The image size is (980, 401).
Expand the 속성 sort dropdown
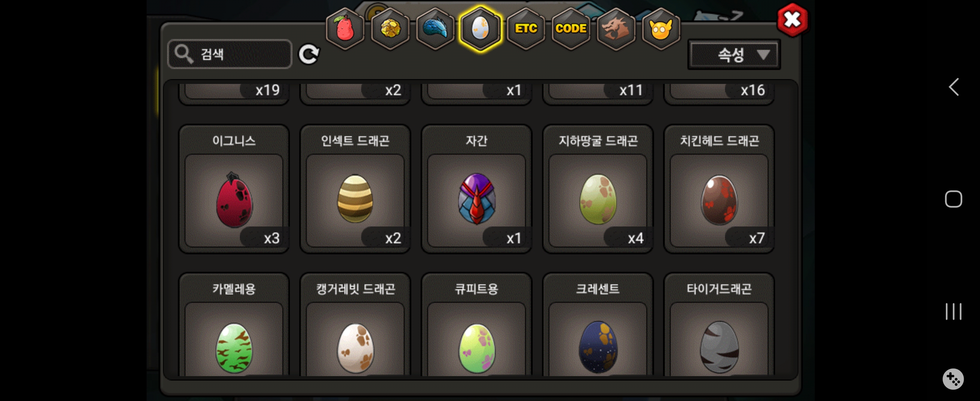(x=734, y=55)
